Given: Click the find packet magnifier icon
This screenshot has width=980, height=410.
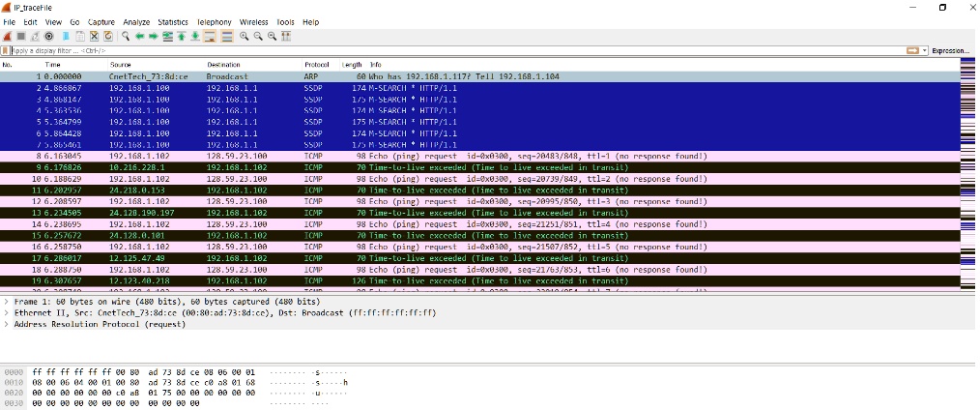Looking at the screenshot, I should (x=126, y=36).
